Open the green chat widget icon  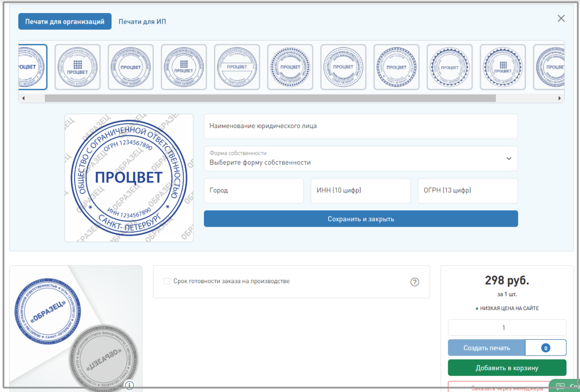coord(561,387)
